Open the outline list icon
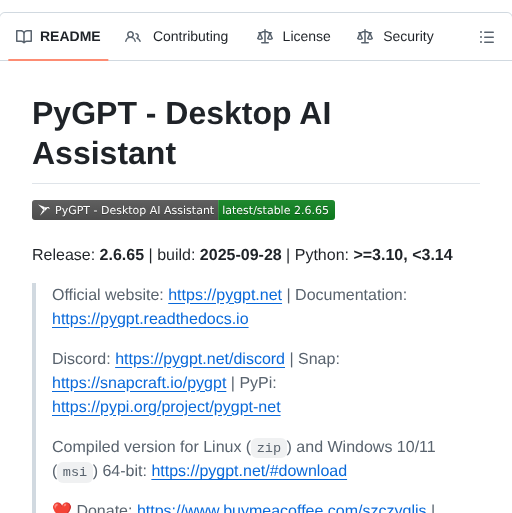This screenshot has width=512, height=513. point(487,37)
